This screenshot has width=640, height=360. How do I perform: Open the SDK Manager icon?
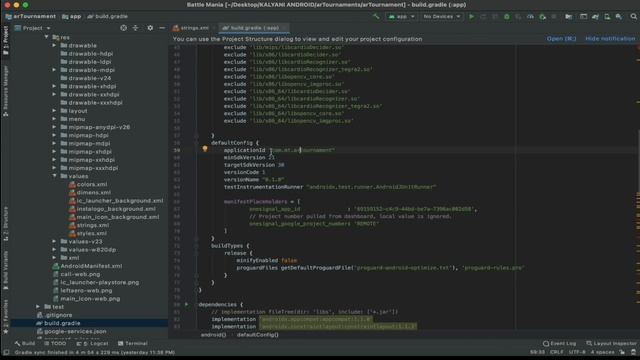pyautogui.click(x=619, y=17)
